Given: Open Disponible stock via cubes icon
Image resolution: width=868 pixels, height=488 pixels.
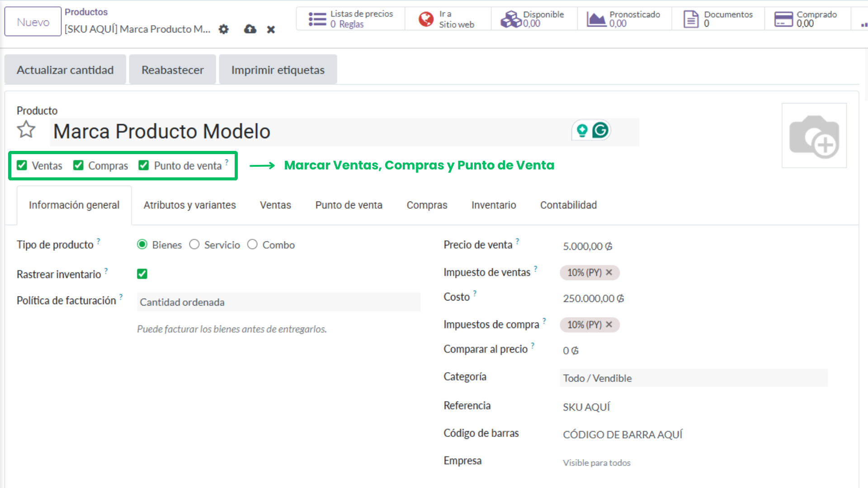Looking at the screenshot, I should (x=511, y=19).
